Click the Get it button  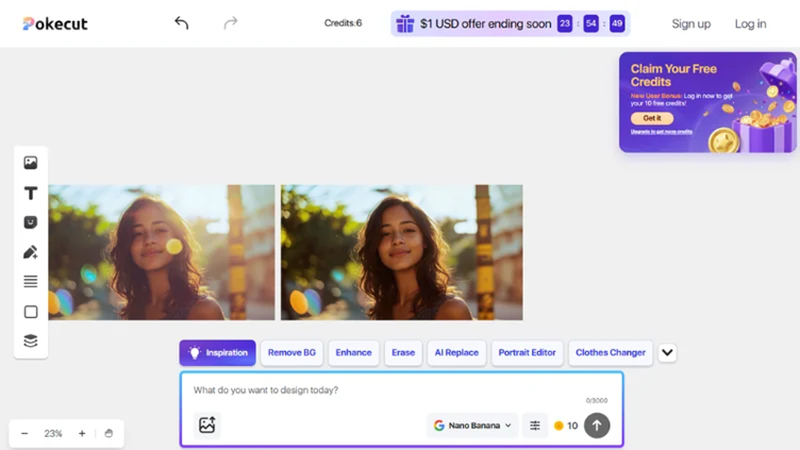(652, 118)
